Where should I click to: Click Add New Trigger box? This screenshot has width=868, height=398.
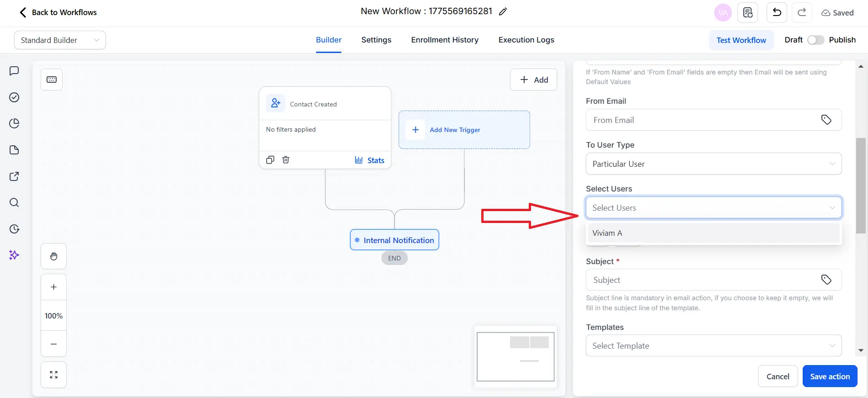click(x=464, y=130)
